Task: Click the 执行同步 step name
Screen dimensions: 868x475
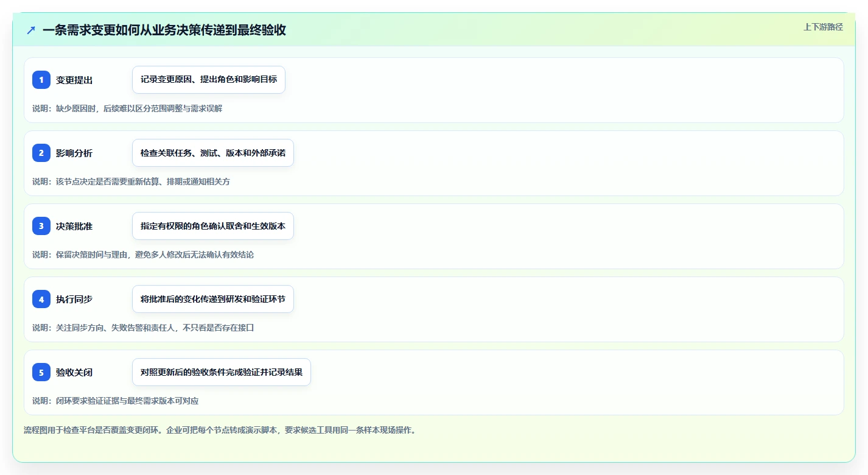Action: (x=74, y=299)
